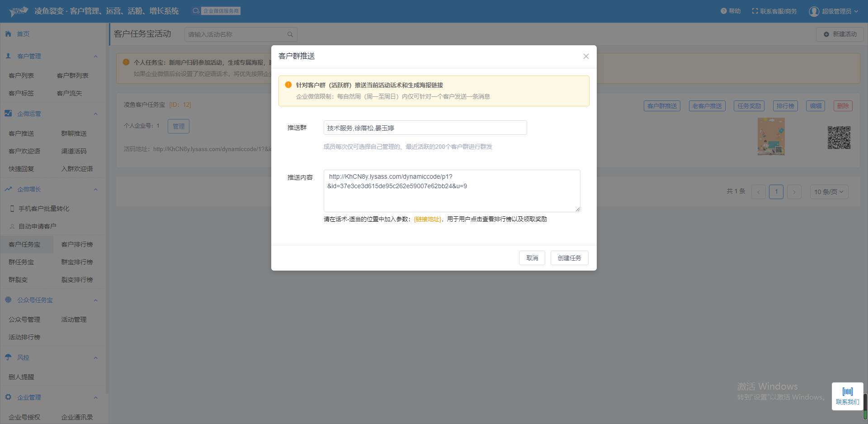
Task: Click the 新建活动 button
Action: tap(840, 34)
